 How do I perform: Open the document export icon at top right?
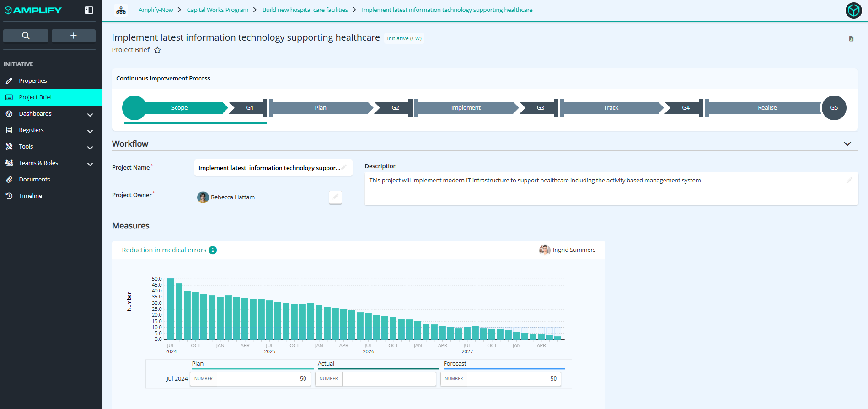pyautogui.click(x=851, y=39)
